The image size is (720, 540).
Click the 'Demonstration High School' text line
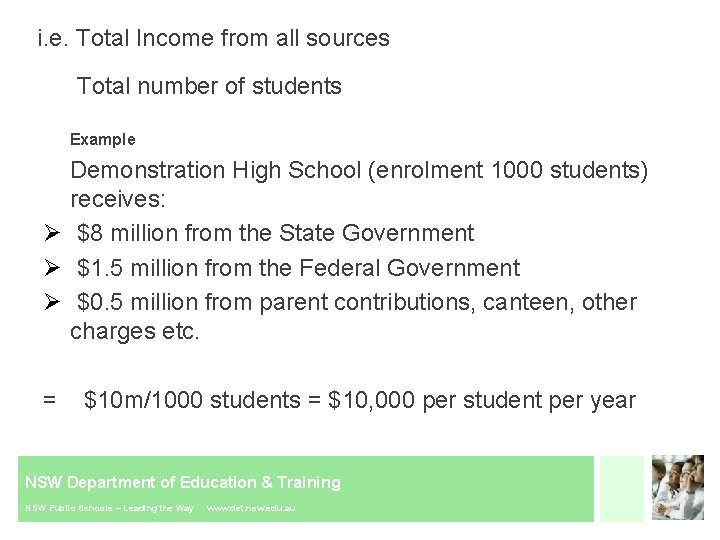pos(359,170)
